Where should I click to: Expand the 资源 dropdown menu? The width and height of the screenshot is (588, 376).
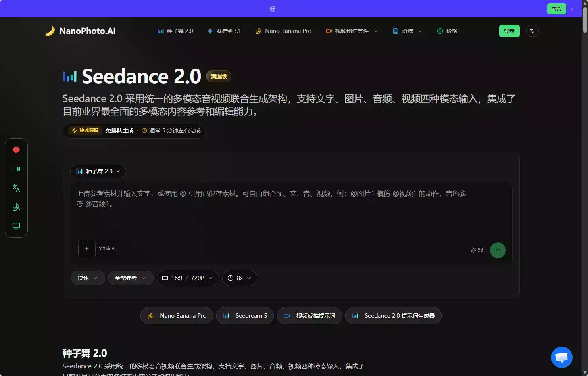(407, 31)
